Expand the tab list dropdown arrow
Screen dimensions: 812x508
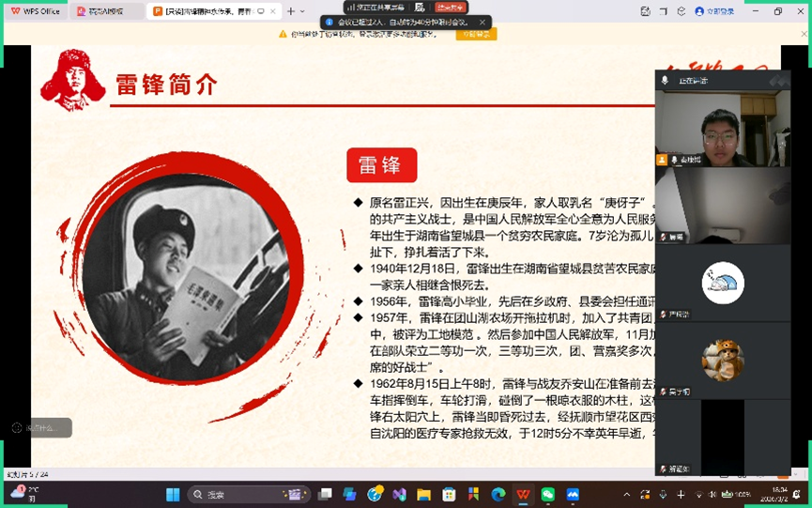pos(302,11)
